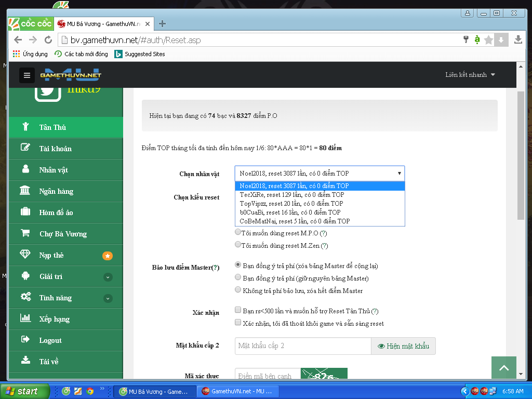Open Ngân hàng in the sidebar
Image resolution: width=532 pixels, height=399 pixels.
[x=66, y=191]
